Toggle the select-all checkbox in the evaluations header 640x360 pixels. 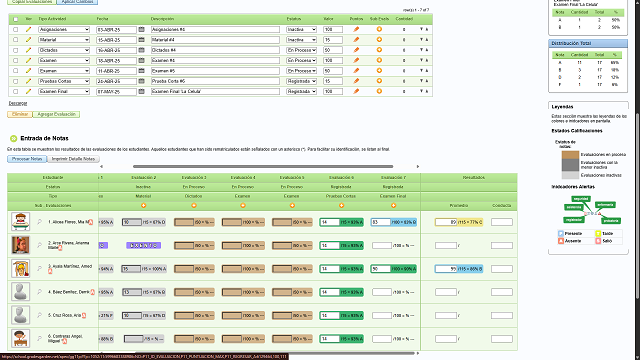[16, 19]
